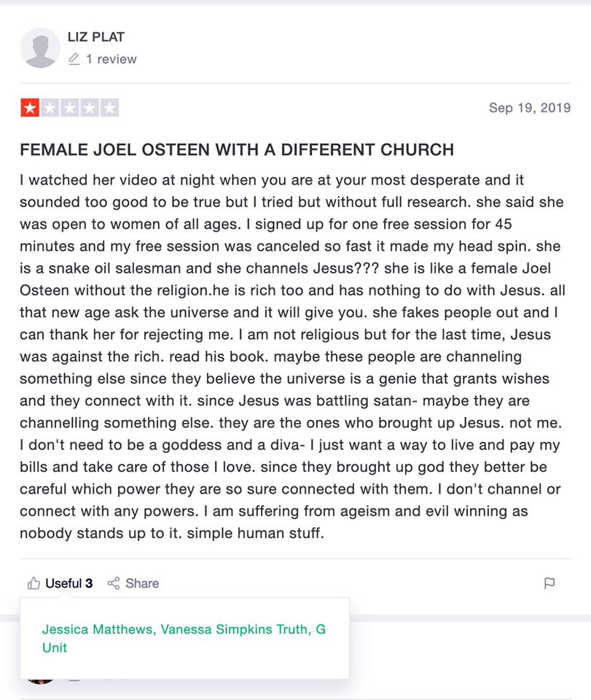Flag this review with the flag icon

pos(549,583)
